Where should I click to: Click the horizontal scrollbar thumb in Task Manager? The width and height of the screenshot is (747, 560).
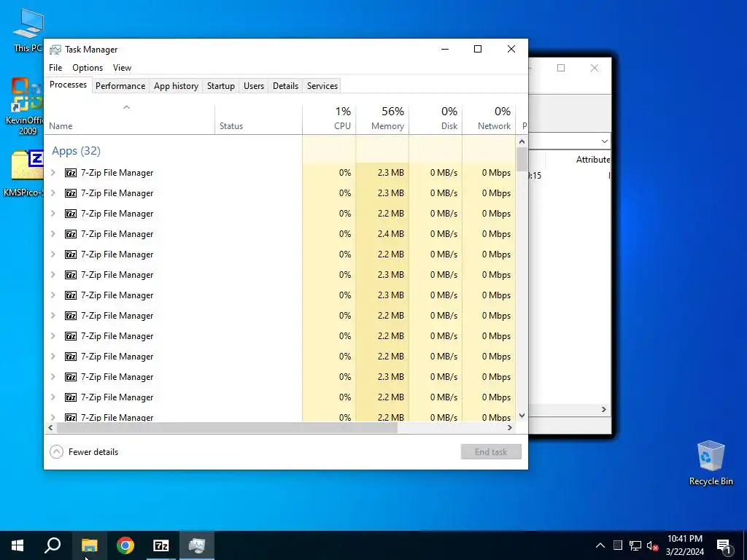pyautogui.click(x=227, y=427)
